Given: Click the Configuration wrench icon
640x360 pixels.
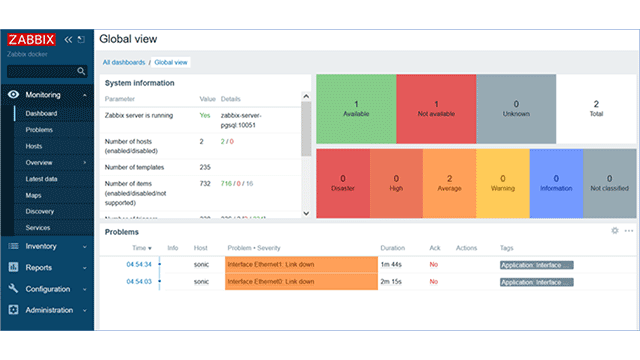Looking at the screenshot, I should (13, 289).
